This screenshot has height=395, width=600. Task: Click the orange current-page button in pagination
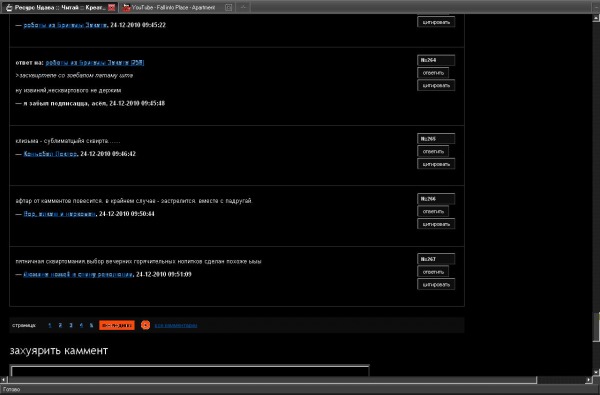(117, 325)
